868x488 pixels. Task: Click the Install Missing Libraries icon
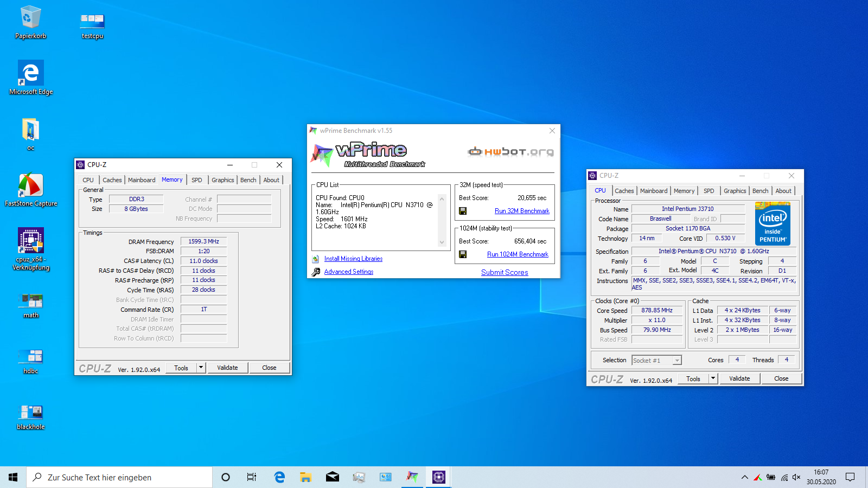[316, 259]
